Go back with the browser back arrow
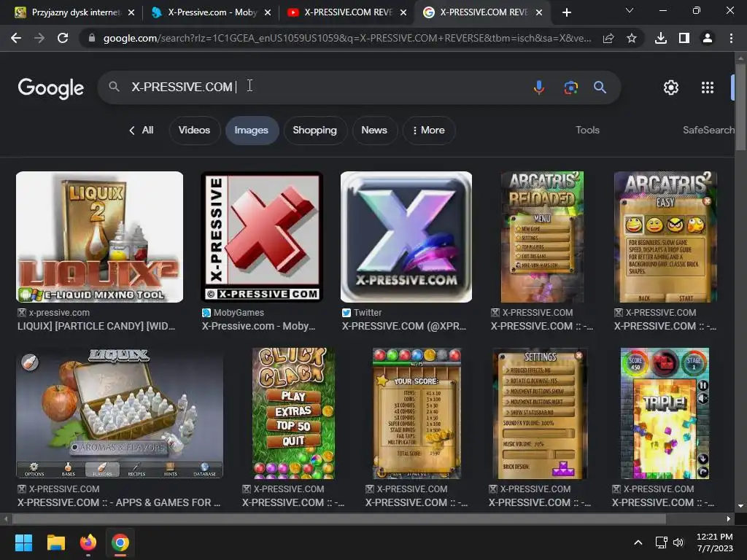 point(16,38)
